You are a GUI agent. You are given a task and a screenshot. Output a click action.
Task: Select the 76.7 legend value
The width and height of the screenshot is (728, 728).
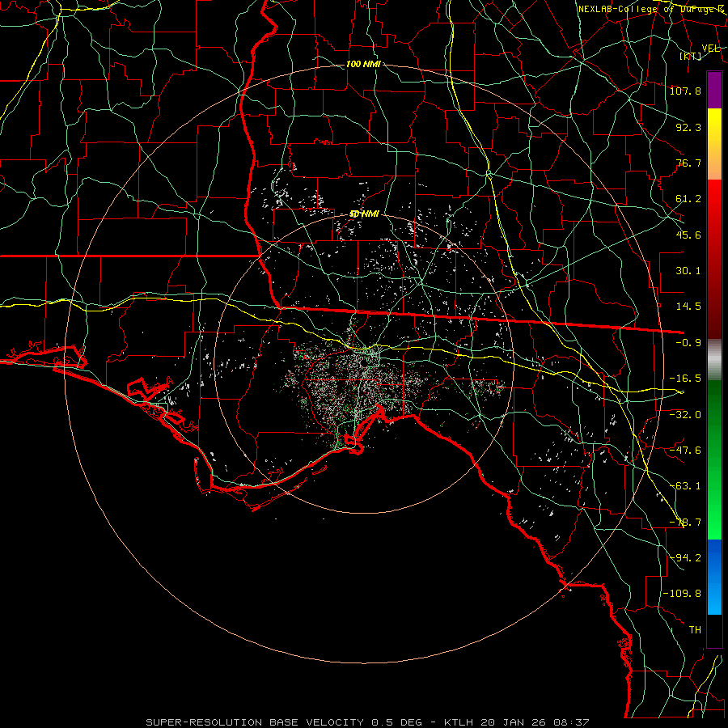(688, 163)
